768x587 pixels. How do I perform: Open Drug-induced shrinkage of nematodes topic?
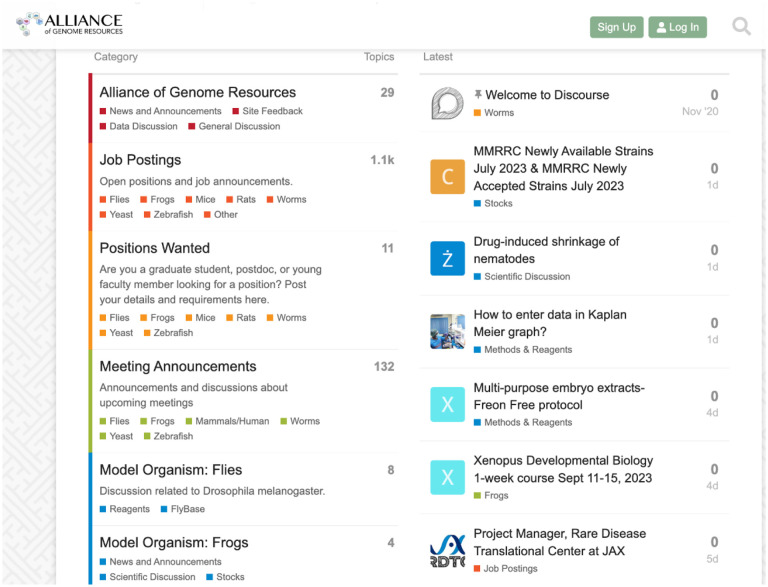click(546, 250)
